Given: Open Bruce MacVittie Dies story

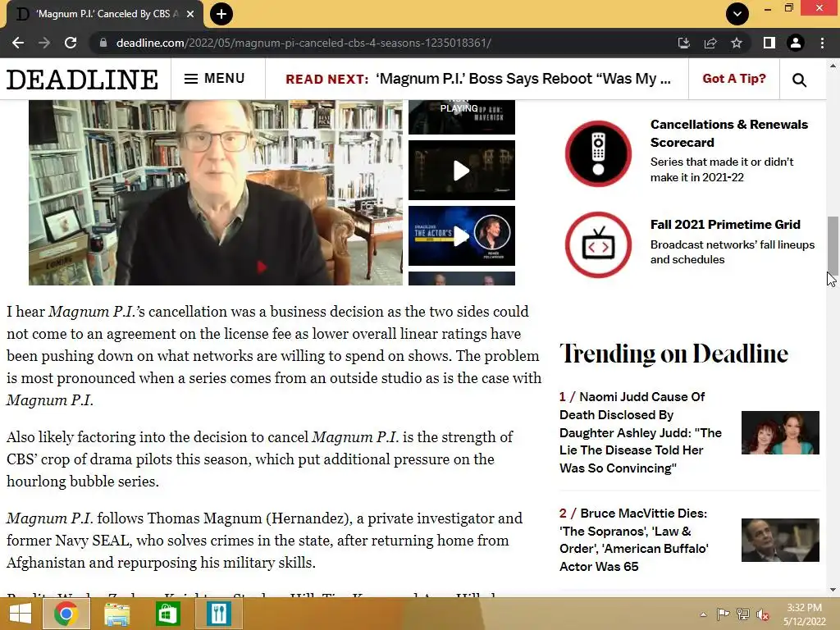Looking at the screenshot, I should [634, 540].
